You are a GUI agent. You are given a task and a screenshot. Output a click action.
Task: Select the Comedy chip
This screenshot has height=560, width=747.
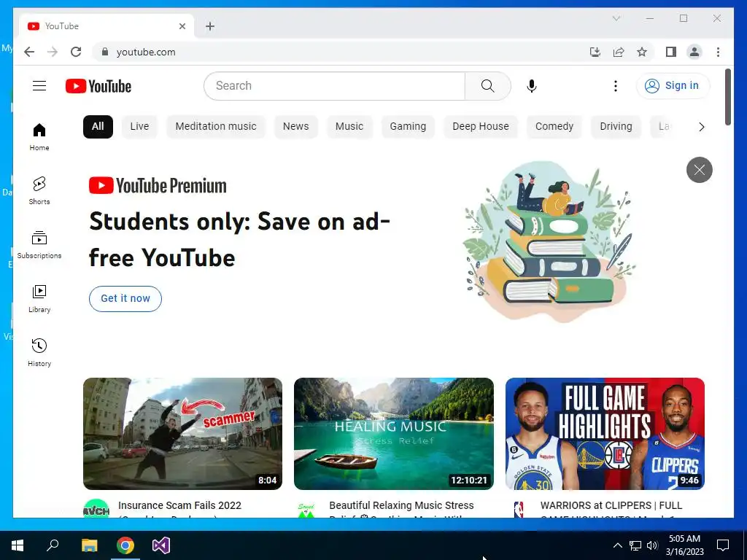554,127
